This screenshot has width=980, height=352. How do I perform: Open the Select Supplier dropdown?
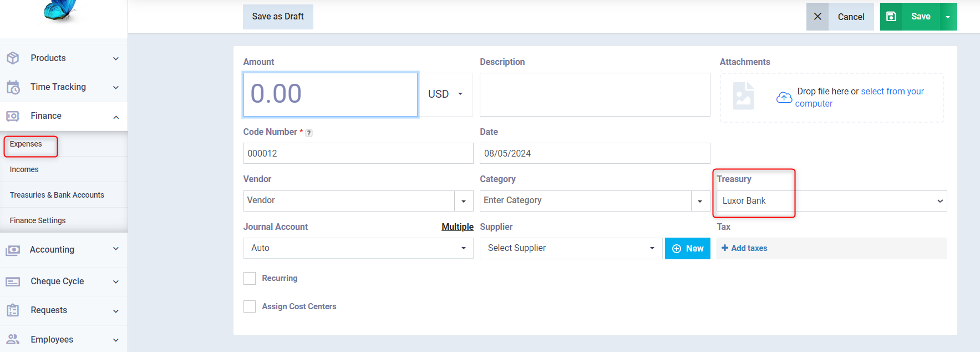click(x=571, y=248)
